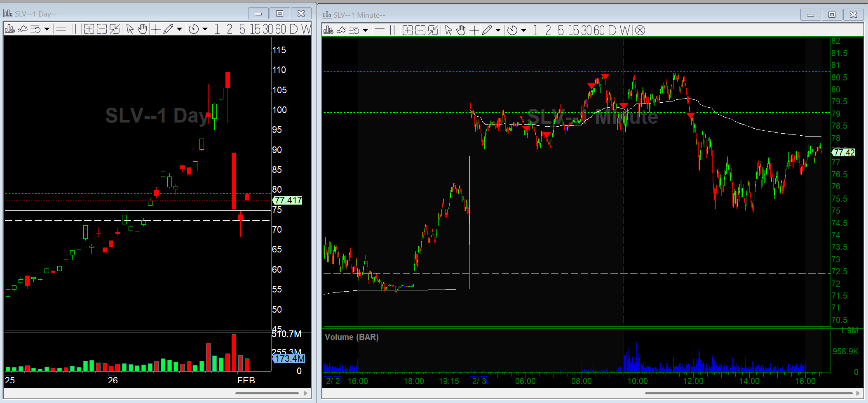Set Minute window chart to 15 minute interval
This screenshot has height=403, width=868.
[574, 31]
